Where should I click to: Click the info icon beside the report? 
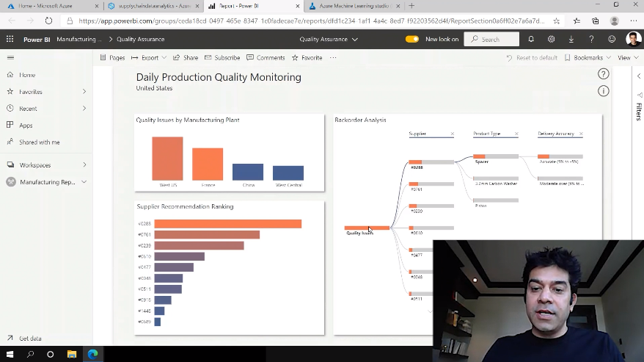coord(603,91)
